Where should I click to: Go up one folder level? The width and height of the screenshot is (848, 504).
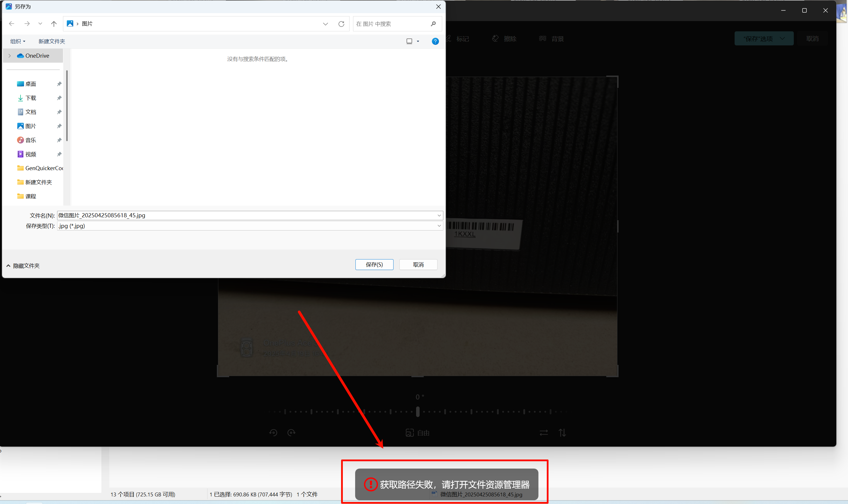click(x=54, y=24)
